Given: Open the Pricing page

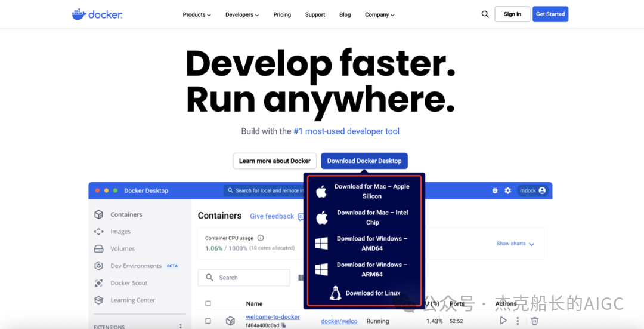Looking at the screenshot, I should pyautogui.click(x=282, y=14).
